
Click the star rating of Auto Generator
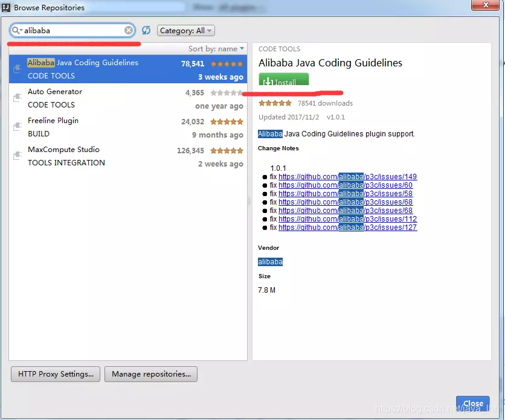227,93
